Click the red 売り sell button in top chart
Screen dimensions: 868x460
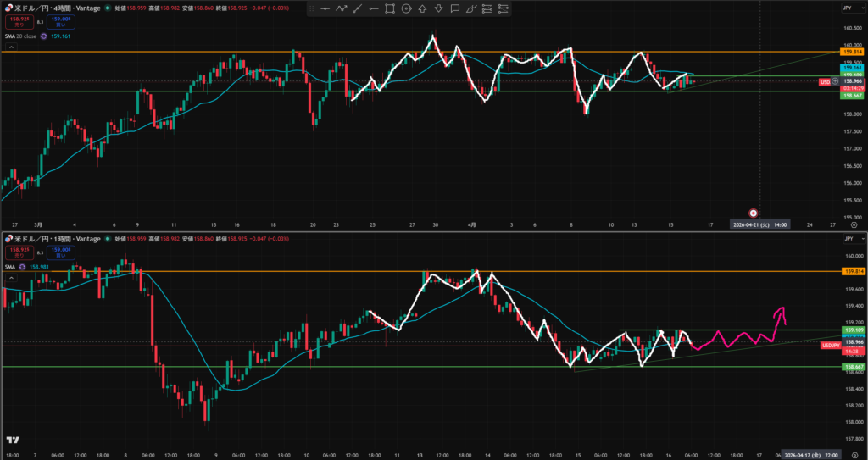19,21
